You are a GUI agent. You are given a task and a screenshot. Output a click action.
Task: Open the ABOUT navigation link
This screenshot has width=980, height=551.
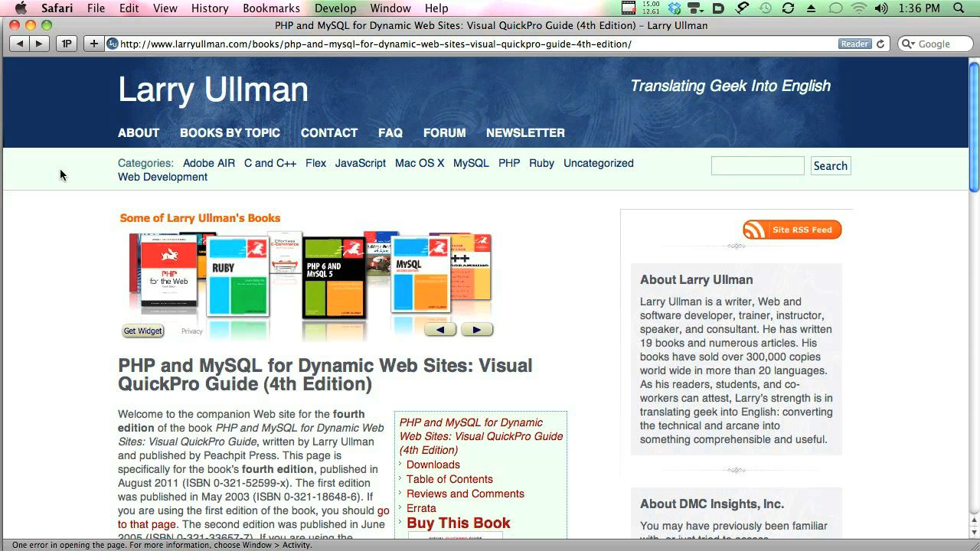tap(139, 132)
